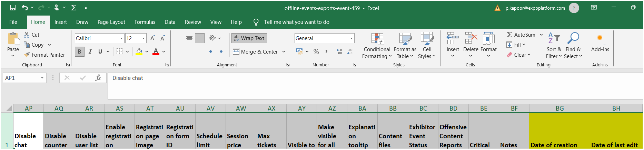Undo the last action
The width and height of the screenshot is (644, 150).
(25, 8)
